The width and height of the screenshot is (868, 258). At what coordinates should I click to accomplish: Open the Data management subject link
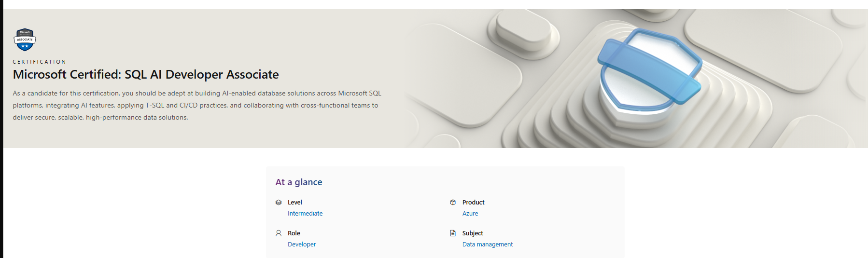[x=488, y=244]
